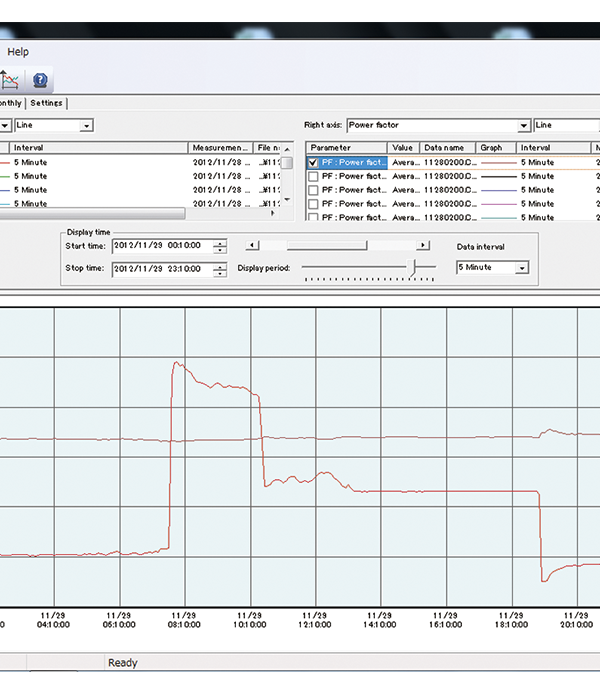Select the blue-line 5 Minute row in left list
Screen dimensions: 600x694
pyautogui.click(x=140, y=190)
